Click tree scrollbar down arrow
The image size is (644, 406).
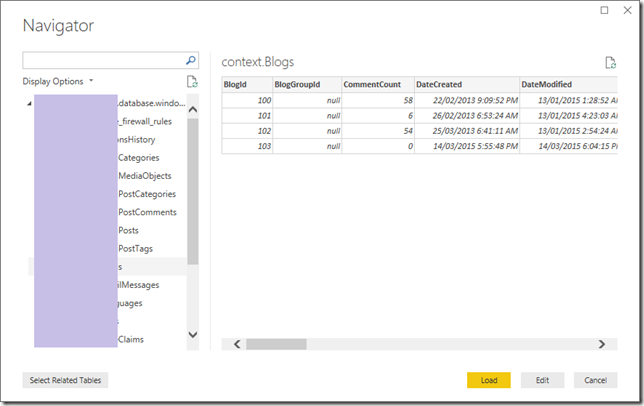193,335
